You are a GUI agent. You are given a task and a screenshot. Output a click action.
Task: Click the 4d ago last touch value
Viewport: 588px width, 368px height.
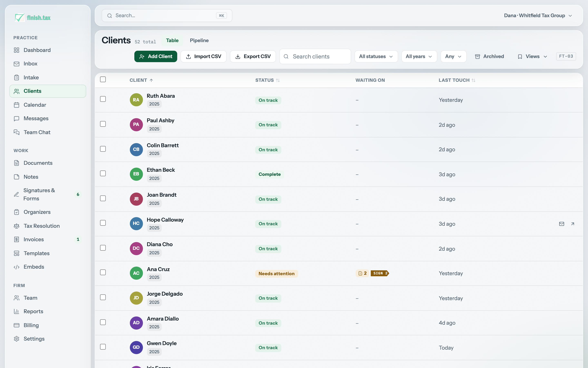[x=447, y=323]
